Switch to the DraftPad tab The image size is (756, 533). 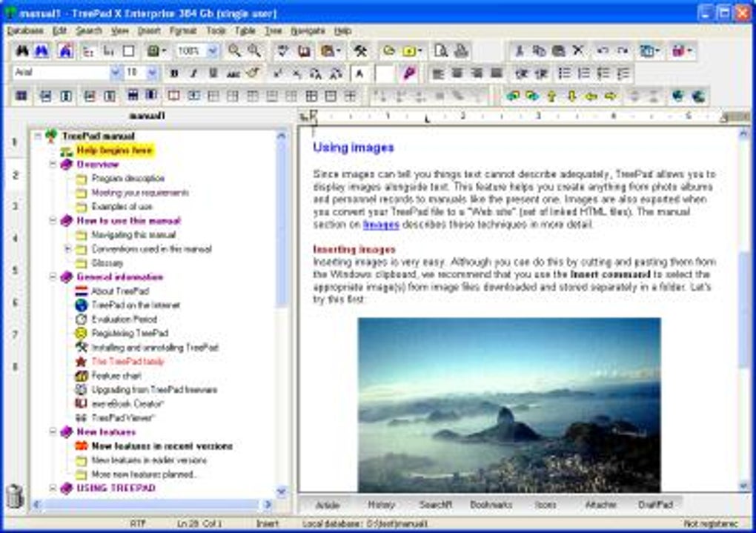(x=655, y=505)
